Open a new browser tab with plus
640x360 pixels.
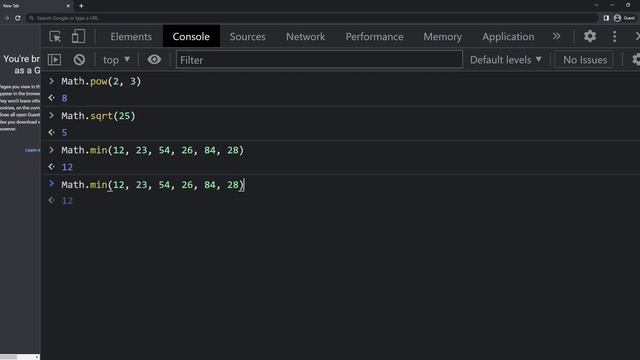pyautogui.click(x=81, y=6)
